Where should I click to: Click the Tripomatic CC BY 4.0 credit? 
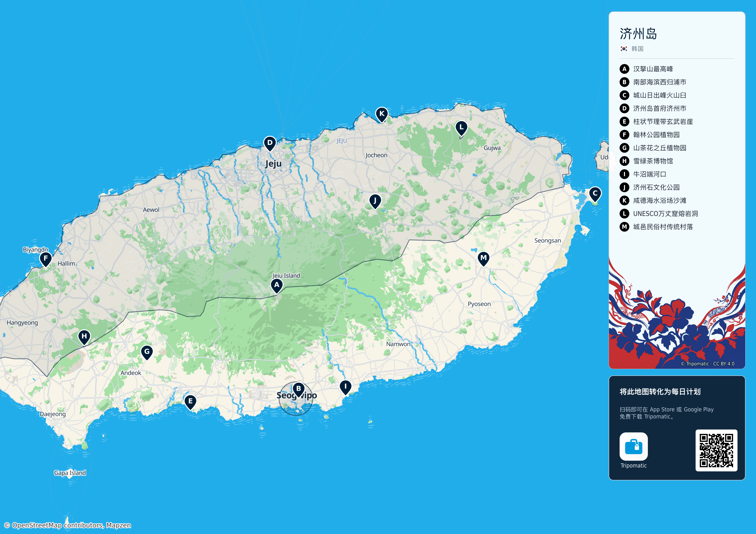(708, 364)
